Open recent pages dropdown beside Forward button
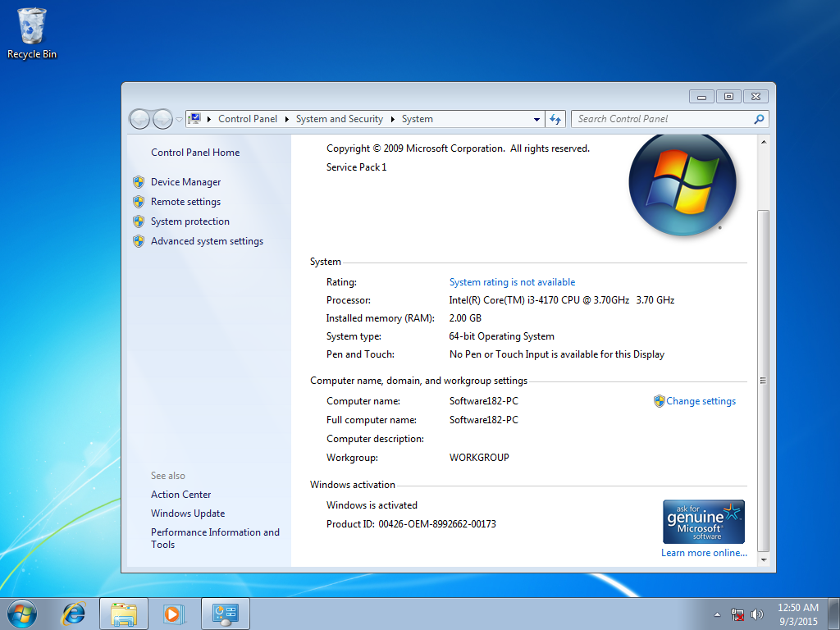Image resolution: width=840 pixels, height=630 pixels. [179, 120]
